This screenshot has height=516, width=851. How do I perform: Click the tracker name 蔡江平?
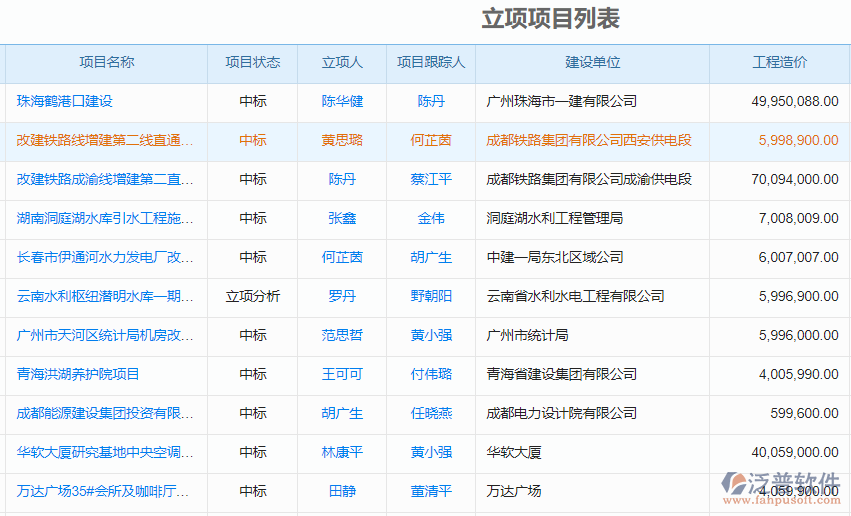click(431, 179)
